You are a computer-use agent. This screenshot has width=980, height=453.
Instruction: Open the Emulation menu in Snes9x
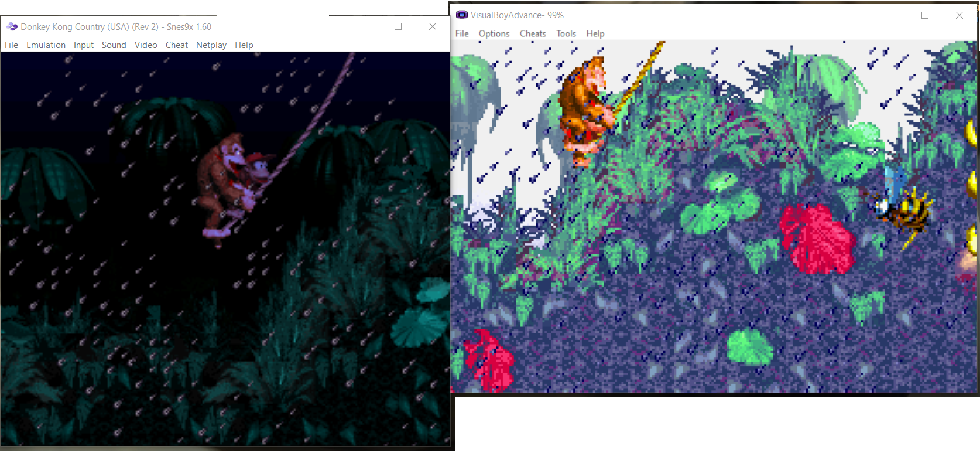click(46, 45)
